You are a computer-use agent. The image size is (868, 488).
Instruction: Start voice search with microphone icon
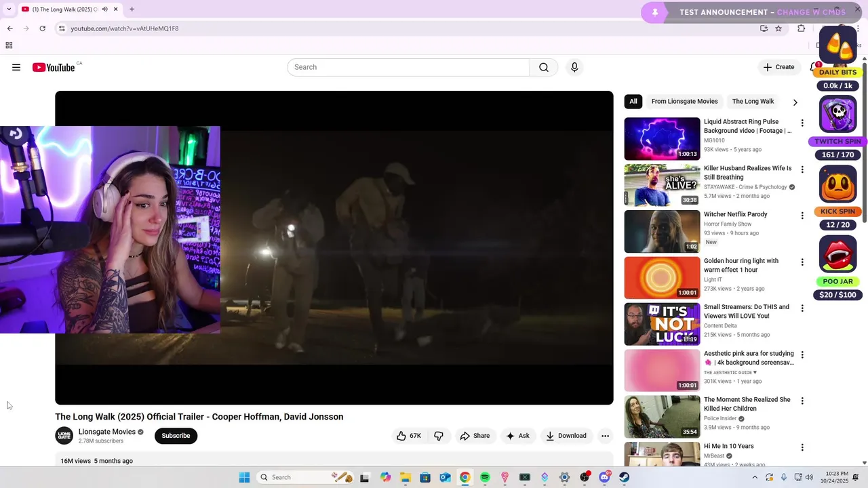tap(574, 67)
